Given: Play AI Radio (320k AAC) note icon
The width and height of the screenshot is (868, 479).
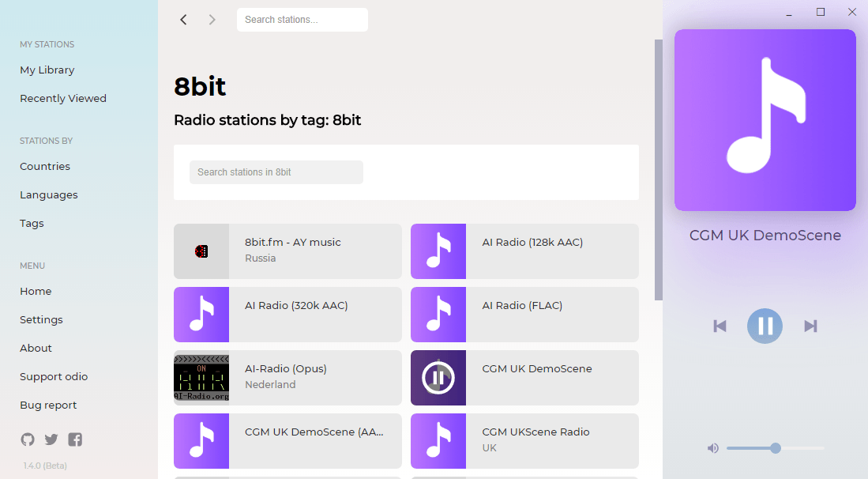Looking at the screenshot, I should tap(201, 315).
